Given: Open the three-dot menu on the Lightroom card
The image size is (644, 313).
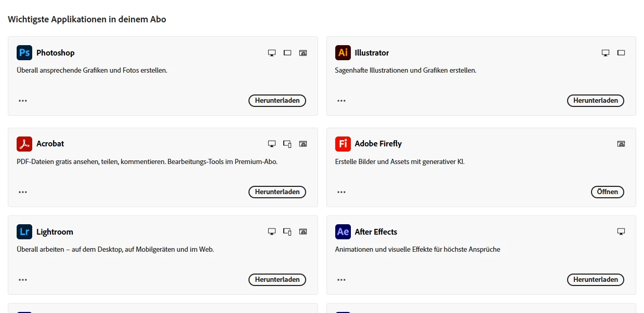Looking at the screenshot, I should [23, 280].
